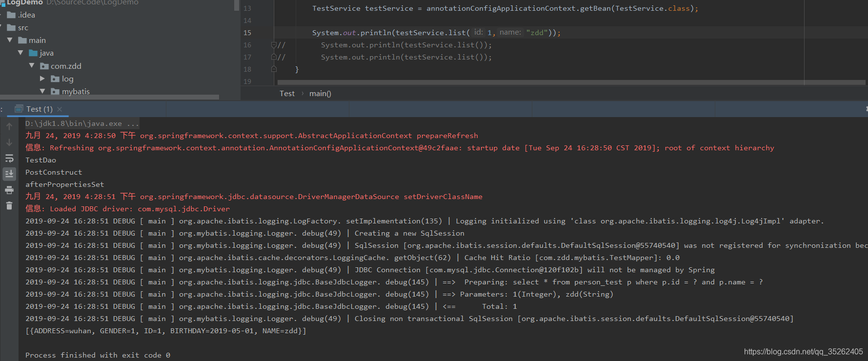This screenshot has width=868, height=361.
Task: Click the project tree vertical scrollbar
Action: coord(237,5)
